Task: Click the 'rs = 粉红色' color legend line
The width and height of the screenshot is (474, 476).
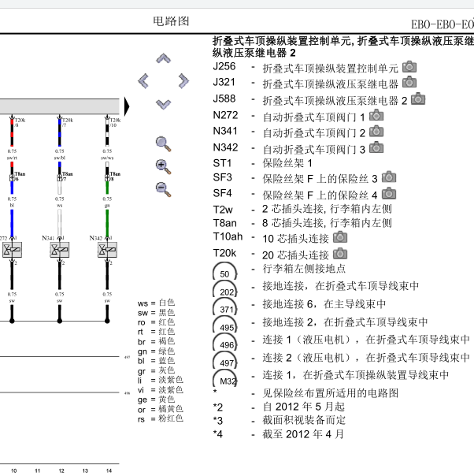Action: tap(161, 418)
